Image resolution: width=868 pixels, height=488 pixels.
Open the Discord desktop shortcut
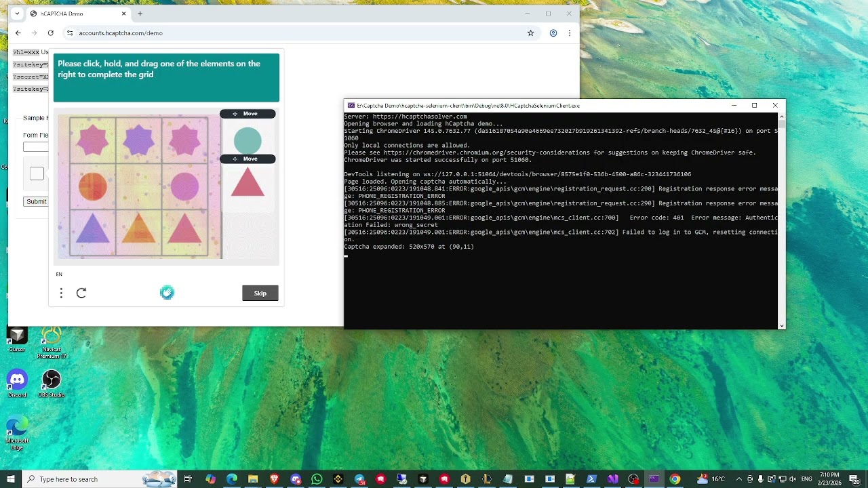pos(17,383)
